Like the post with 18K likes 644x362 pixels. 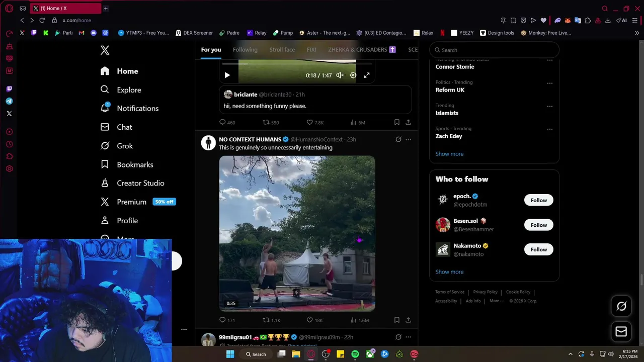[314, 320]
